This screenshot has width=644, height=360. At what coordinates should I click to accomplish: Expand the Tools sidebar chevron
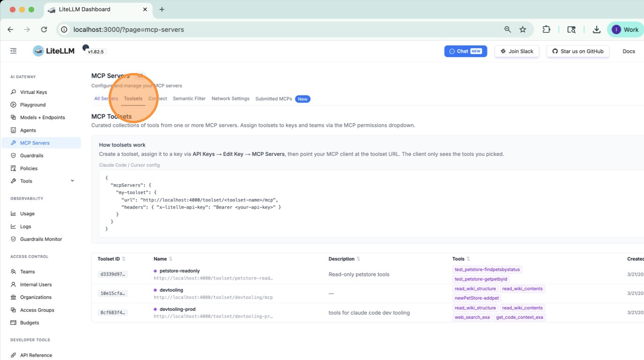click(x=72, y=181)
